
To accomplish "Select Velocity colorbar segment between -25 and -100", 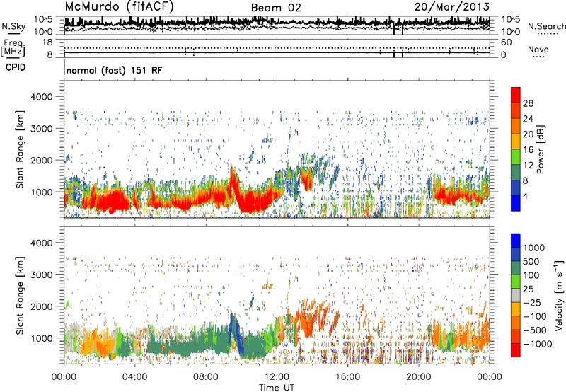I will 516,309.
